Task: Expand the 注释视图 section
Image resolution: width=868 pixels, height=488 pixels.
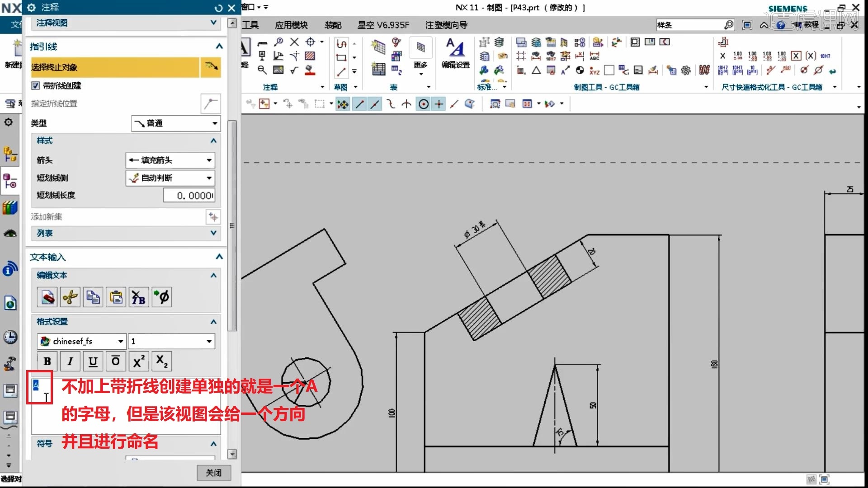Action: [x=213, y=23]
